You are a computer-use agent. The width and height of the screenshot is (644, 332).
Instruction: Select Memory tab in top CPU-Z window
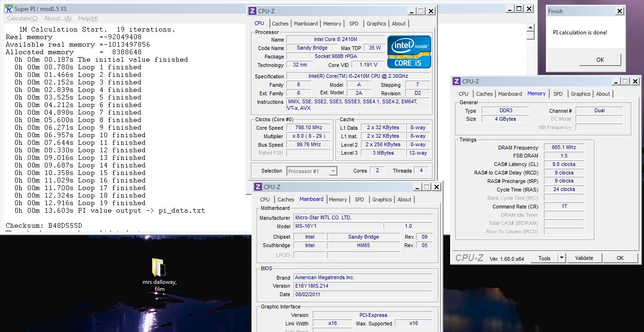pos(332,24)
